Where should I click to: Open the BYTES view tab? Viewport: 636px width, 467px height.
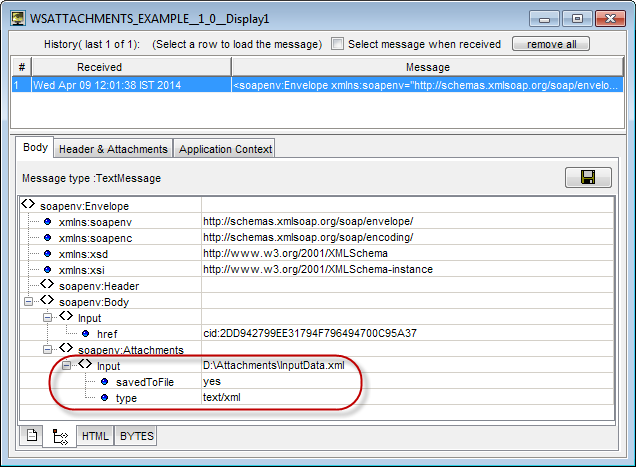[136, 436]
